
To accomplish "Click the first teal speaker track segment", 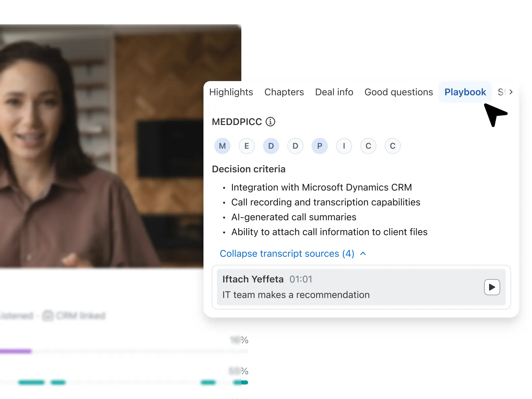I will pyautogui.click(x=31, y=382).
